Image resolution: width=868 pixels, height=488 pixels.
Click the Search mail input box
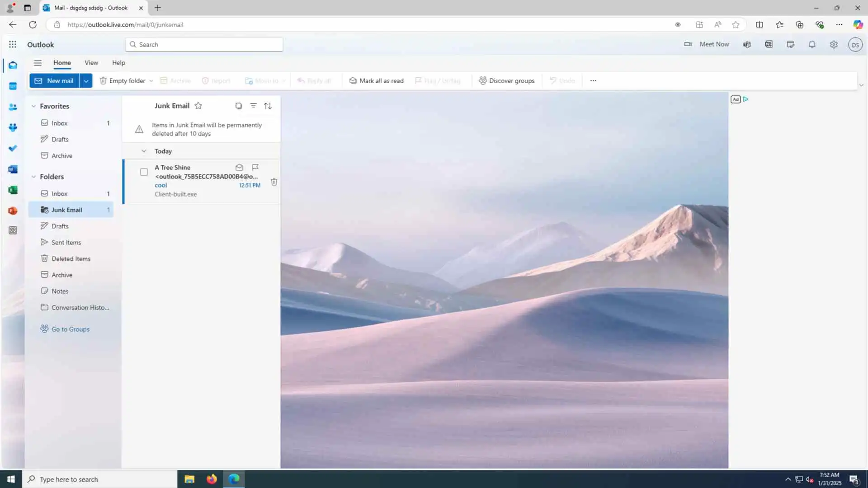click(x=204, y=44)
